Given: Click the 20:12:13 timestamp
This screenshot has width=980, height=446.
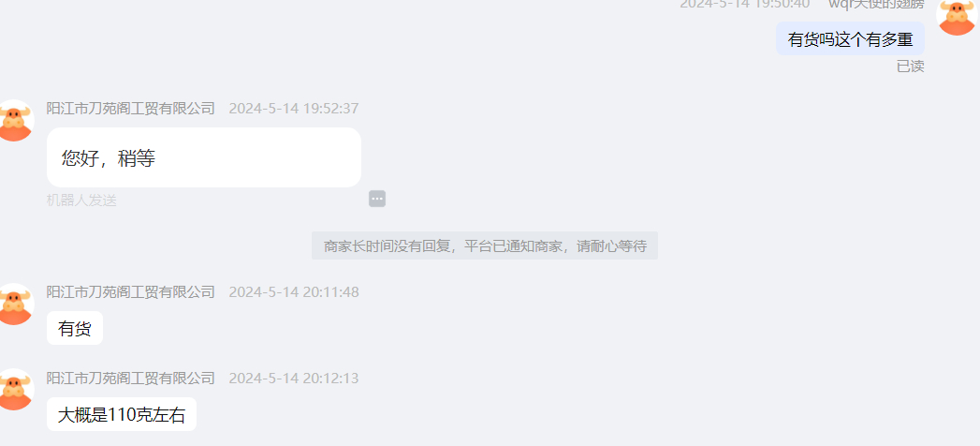Looking at the screenshot, I should tap(294, 379).
